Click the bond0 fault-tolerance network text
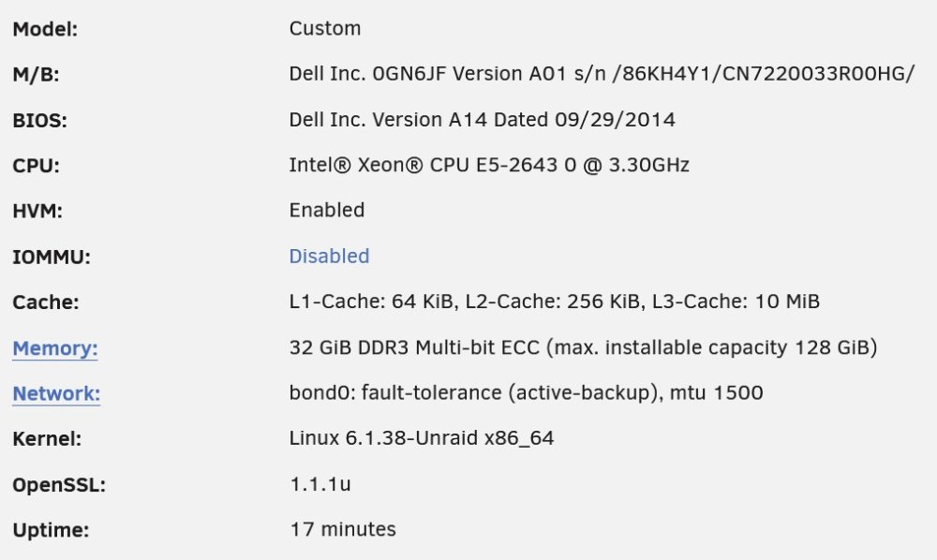The width and height of the screenshot is (937, 560). pos(527,392)
